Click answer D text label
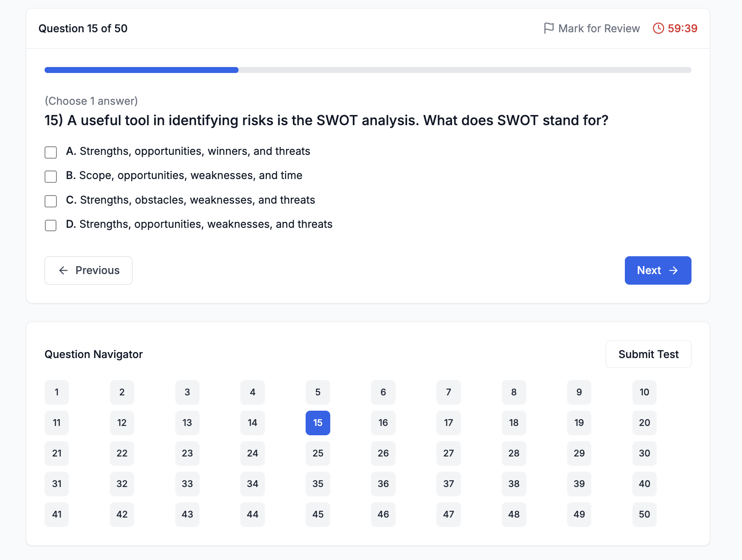 tap(205, 224)
